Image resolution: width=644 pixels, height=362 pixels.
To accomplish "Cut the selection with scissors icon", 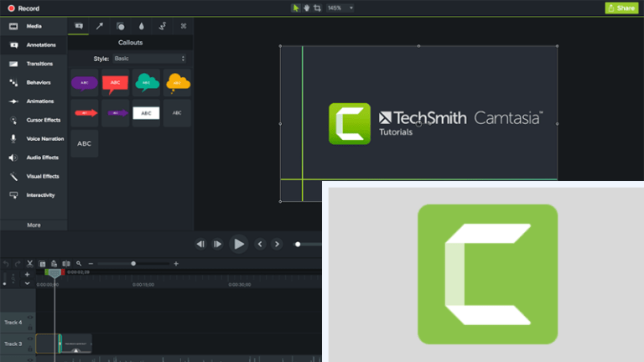I will (x=29, y=264).
